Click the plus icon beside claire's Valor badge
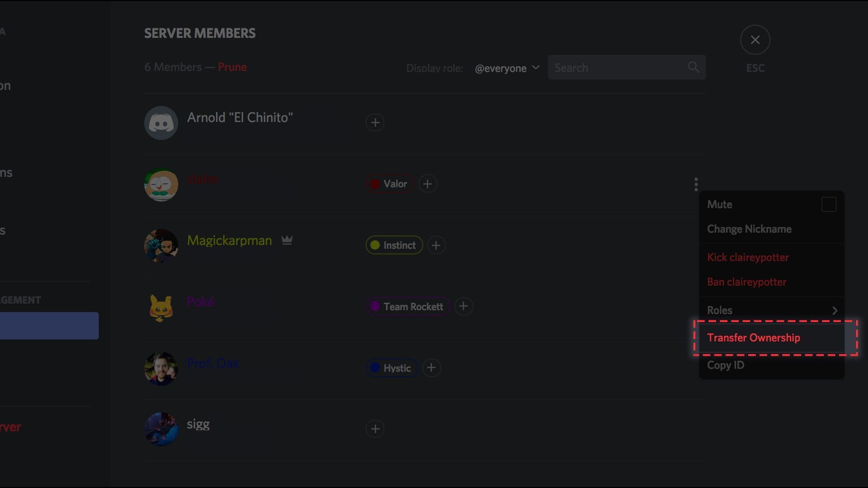Image resolution: width=868 pixels, height=488 pixels. coord(427,184)
